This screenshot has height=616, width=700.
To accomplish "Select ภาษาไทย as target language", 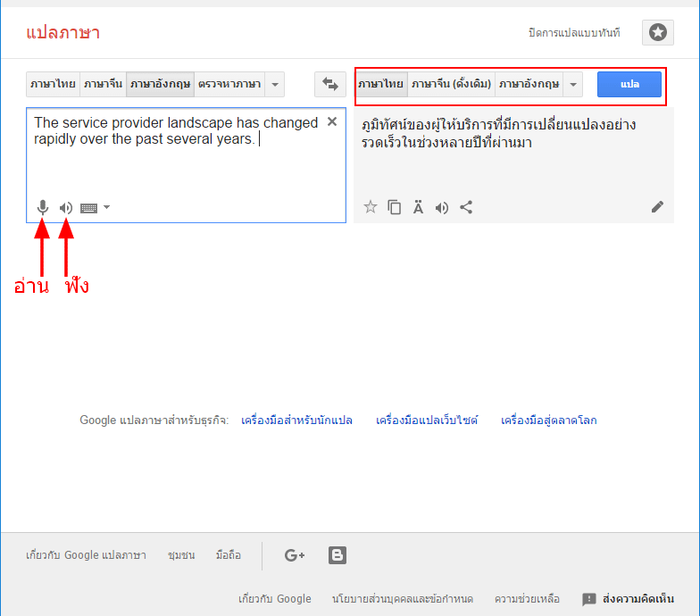I will tap(381, 84).
